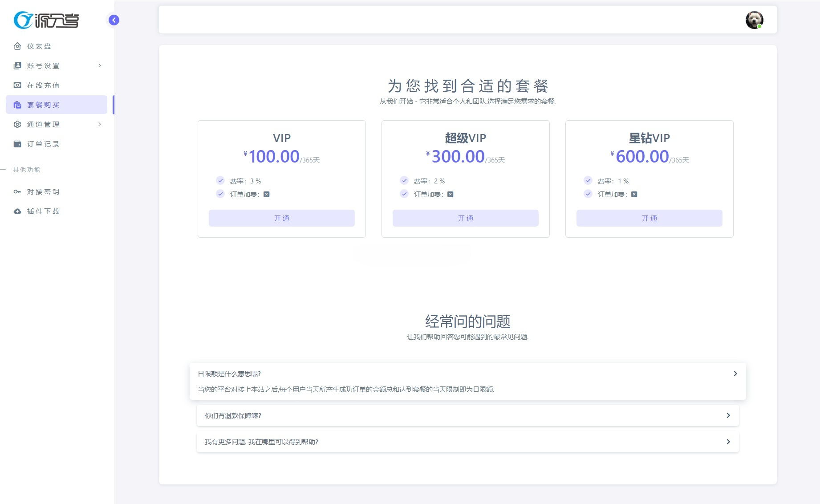Click 开通 button on the VIP plan
Image resolution: width=820 pixels, height=504 pixels.
tap(281, 218)
